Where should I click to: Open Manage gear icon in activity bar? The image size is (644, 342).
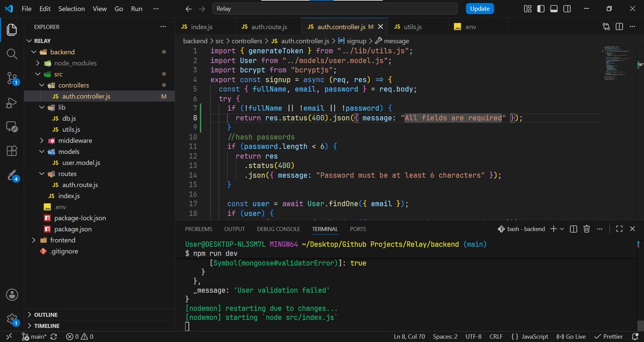tap(12, 319)
